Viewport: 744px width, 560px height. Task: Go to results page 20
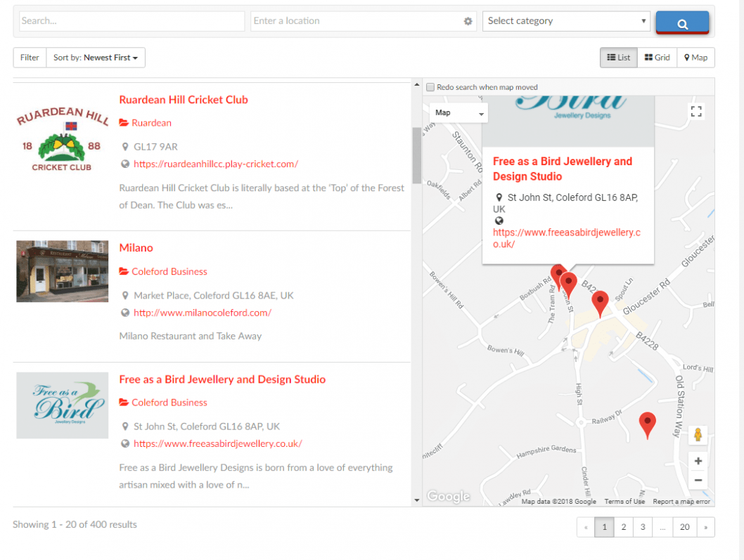click(685, 527)
